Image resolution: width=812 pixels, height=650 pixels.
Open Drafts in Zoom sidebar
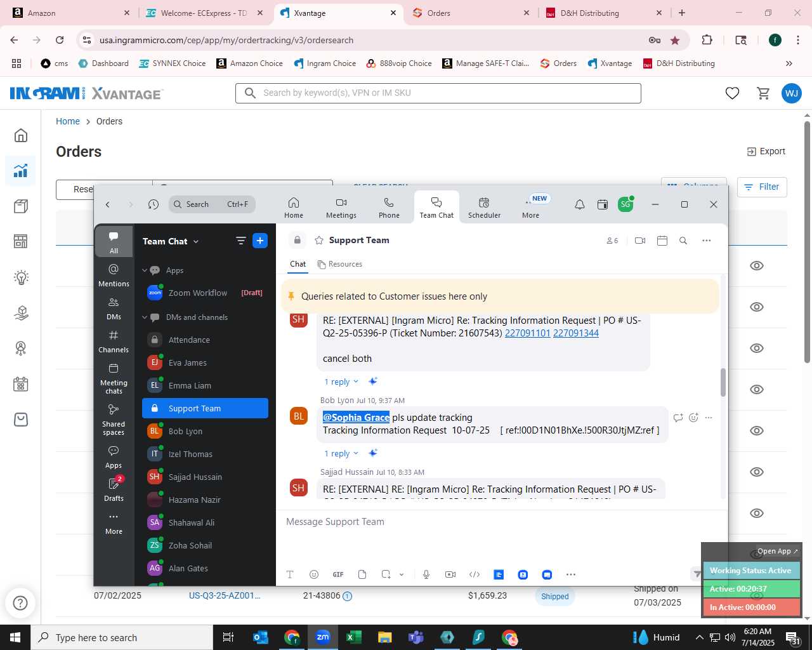tap(114, 489)
